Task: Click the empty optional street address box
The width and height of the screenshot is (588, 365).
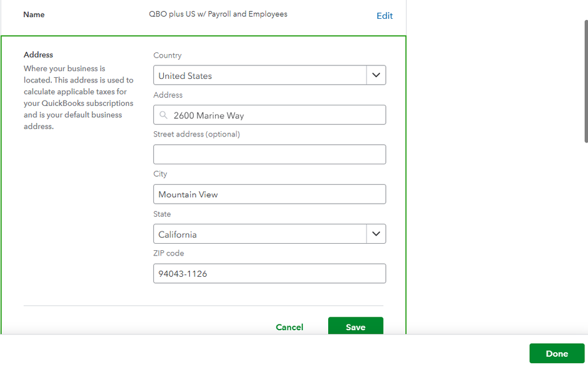Action: point(269,154)
